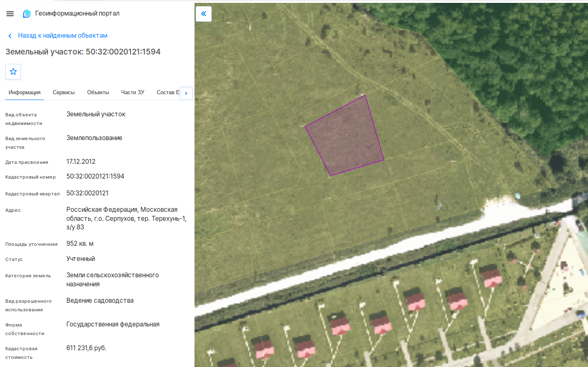Open the partially visible Состав tab
Screen dimensions: 588x367
click(x=168, y=93)
